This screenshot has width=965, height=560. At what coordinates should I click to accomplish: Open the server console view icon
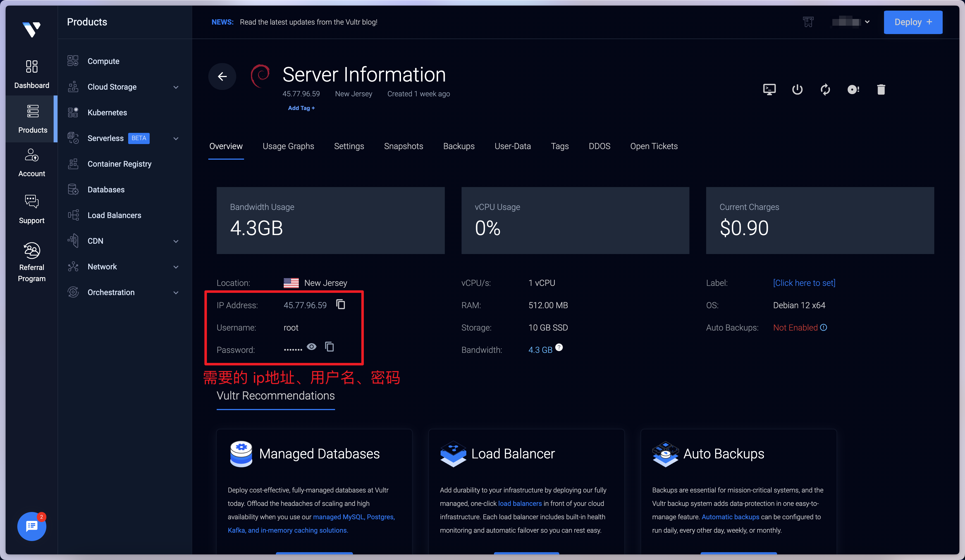(x=769, y=90)
